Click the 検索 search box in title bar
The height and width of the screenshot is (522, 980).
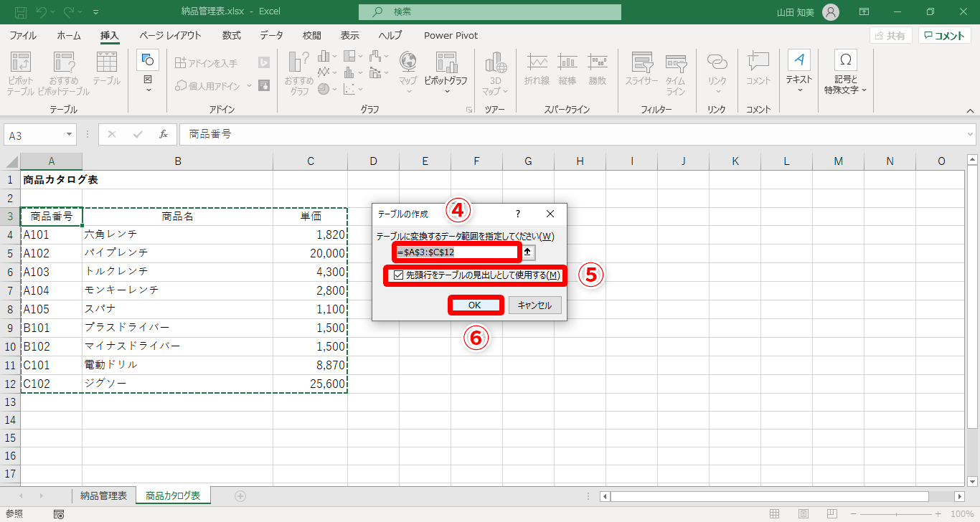click(490, 12)
